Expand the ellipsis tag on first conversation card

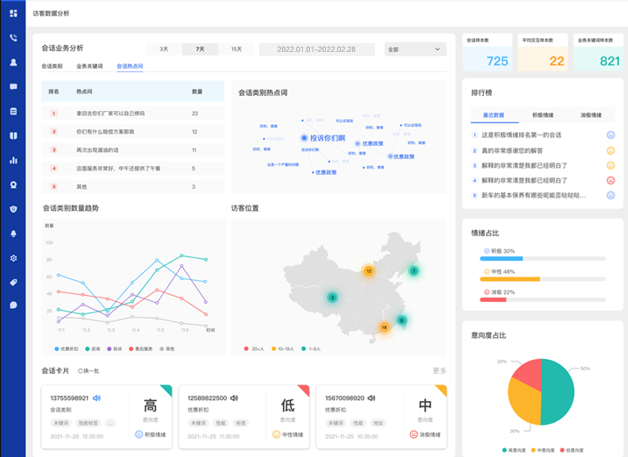(110, 423)
